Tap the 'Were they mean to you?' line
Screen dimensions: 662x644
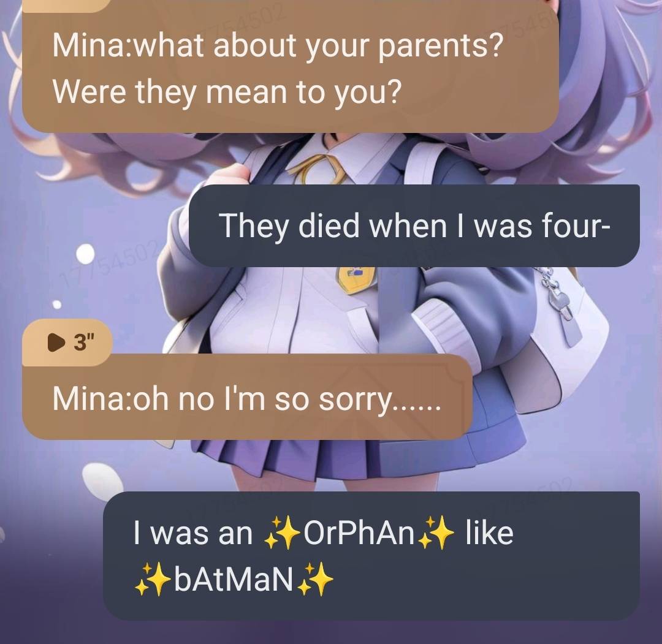coord(226,91)
